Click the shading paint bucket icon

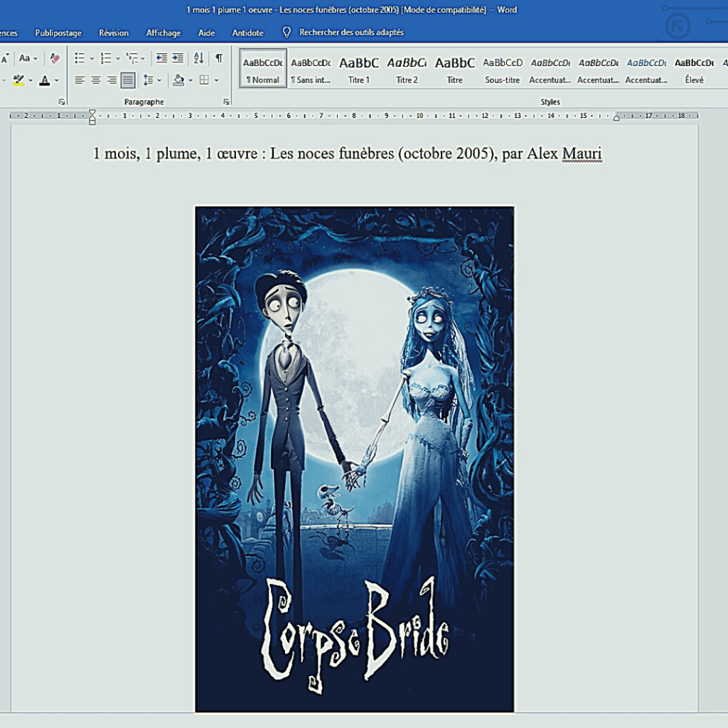178,80
